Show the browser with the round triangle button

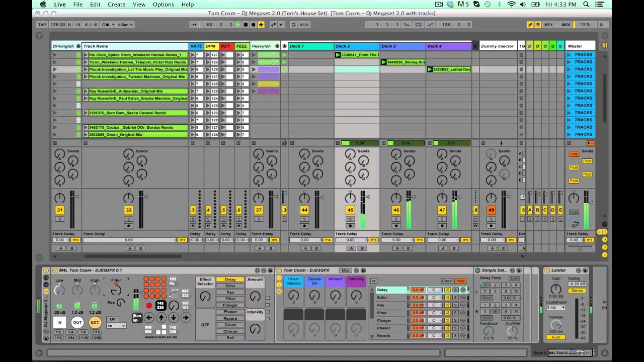[39, 35]
